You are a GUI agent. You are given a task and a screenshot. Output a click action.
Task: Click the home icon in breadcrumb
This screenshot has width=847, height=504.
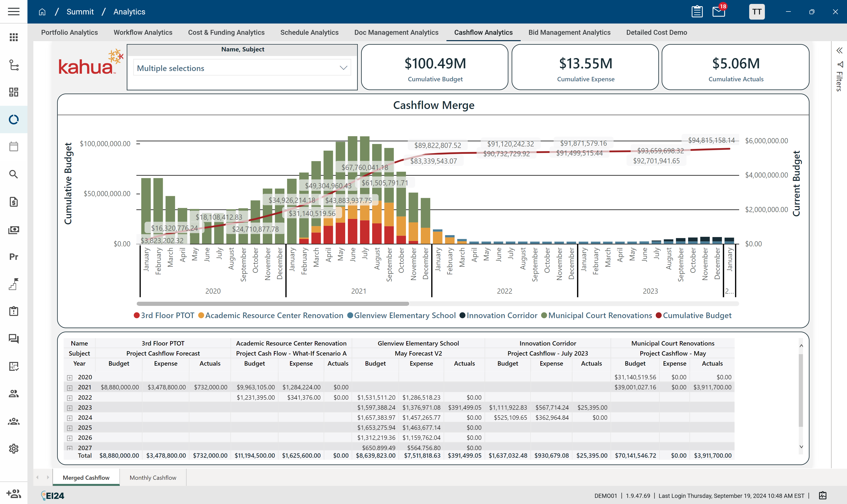tap(42, 12)
